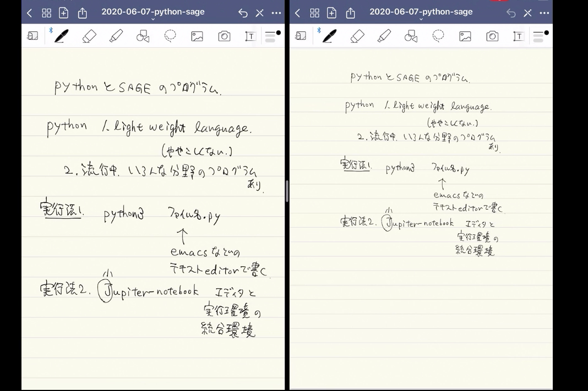
Task: Select the Shapes tool in right window
Action: click(411, 36)
